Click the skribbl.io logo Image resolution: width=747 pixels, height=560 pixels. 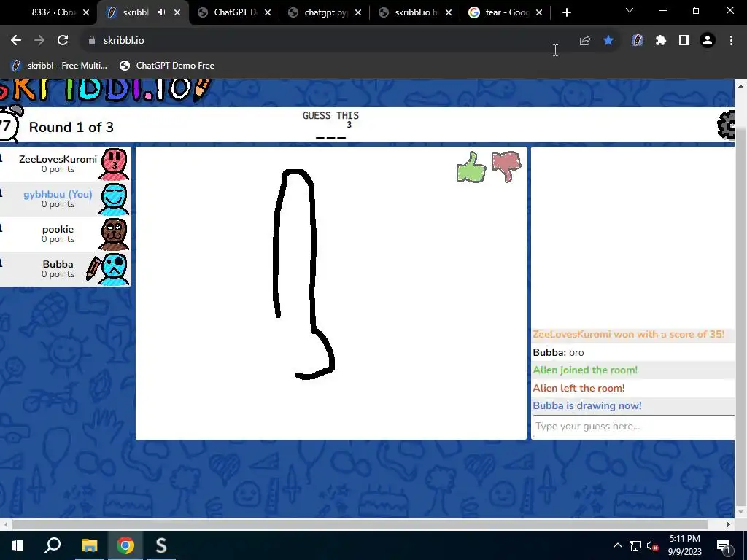click(105, 90)
